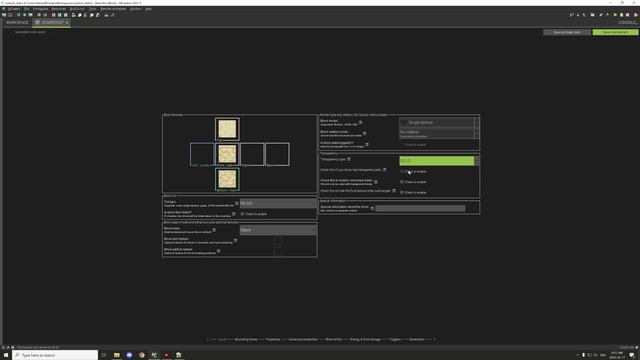The image size is (640, 360).
Task: Open the Window menu
Action: (x=136, y=9)
